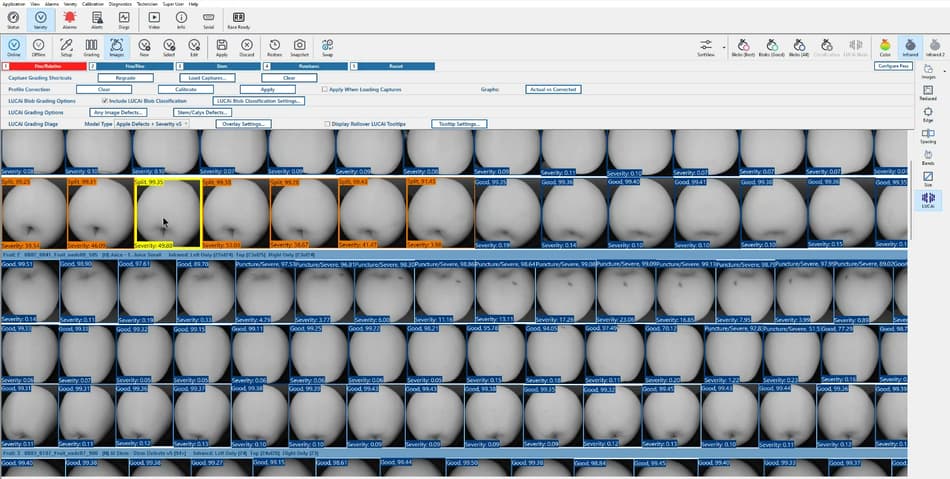Screen dimensions: 950x479
Task: Open Overlay Settings...
Action: click(x=244, y=124)
